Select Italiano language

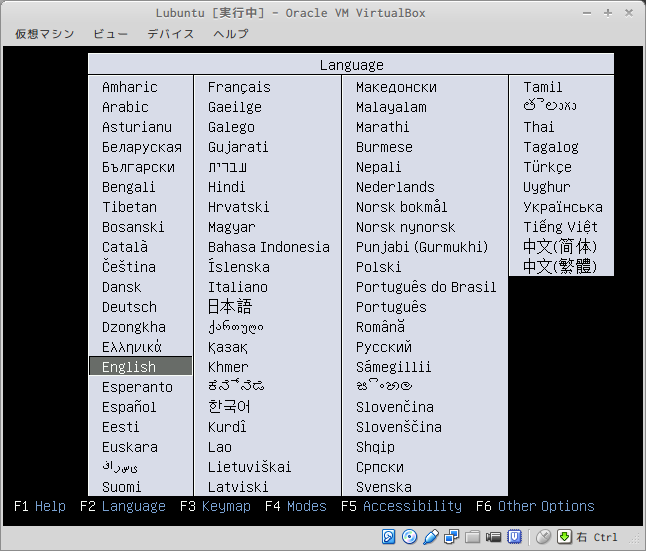coord(238,287)
